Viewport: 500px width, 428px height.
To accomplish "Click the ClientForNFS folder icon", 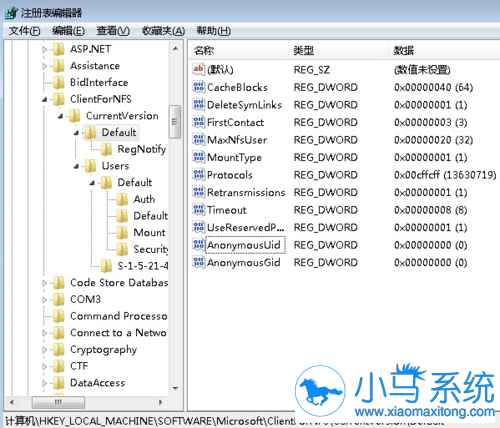I will (59, 99).
